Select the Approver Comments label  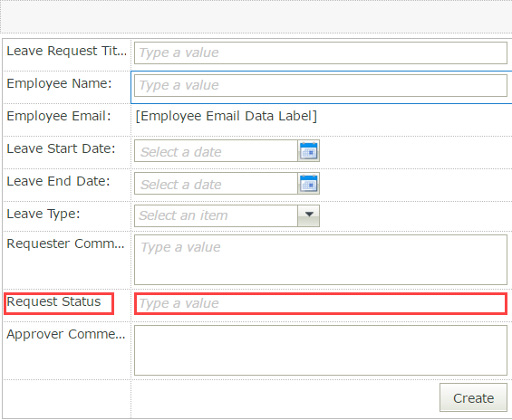66,334
